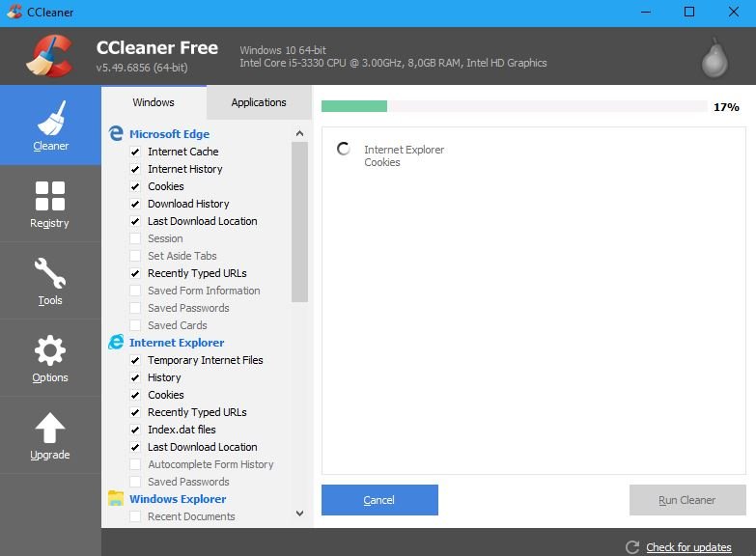The image size is (756, 556).
Task: Open the Options gear icon
Action: 50,350
